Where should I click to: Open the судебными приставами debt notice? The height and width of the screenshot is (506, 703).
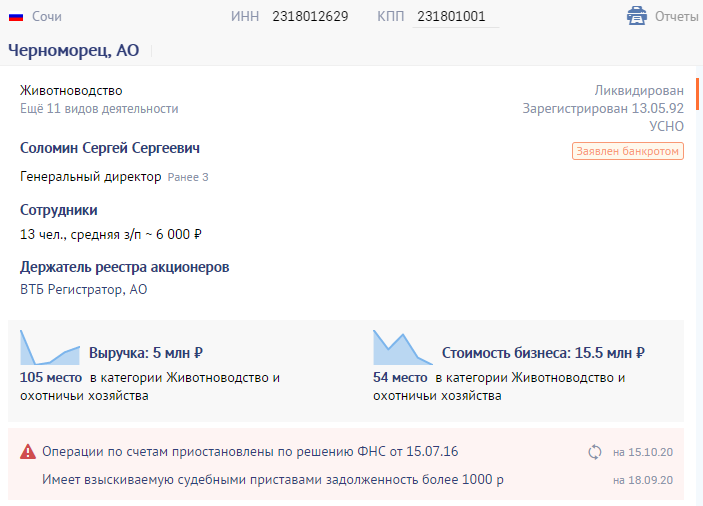[273, 480]
